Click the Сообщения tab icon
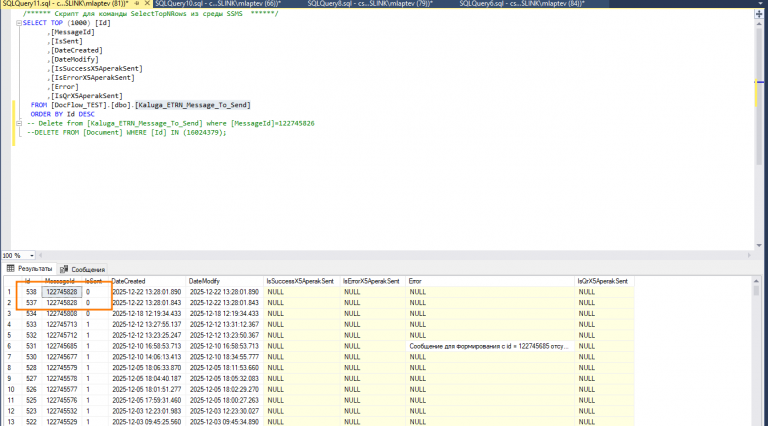Viewport: 768px width, 426px height. coord(63,269)
